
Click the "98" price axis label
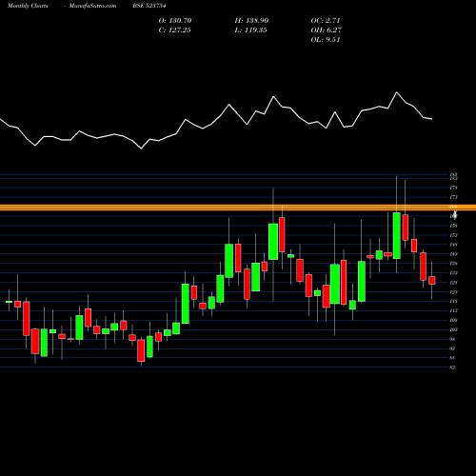point(453,339)
